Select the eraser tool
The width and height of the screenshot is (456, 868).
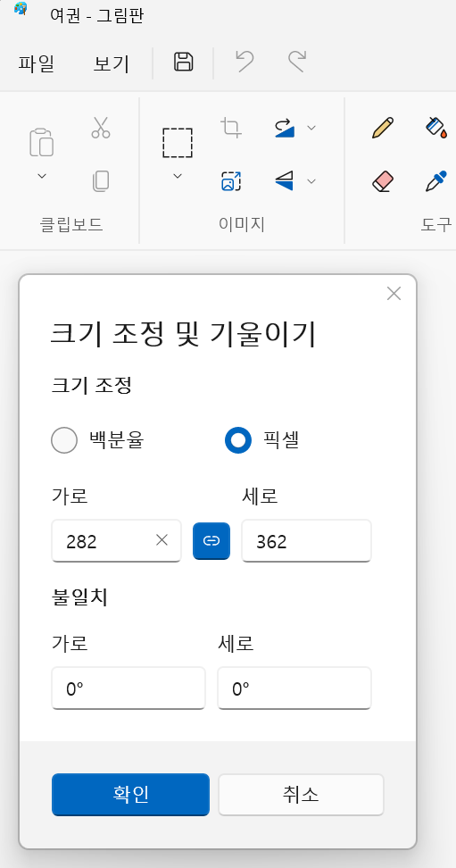(383, 181)
